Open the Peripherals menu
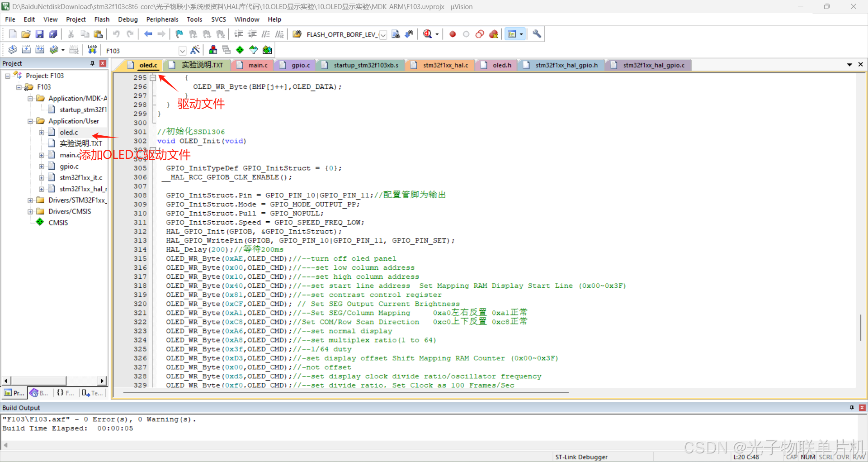Screen dimensions: 868x462 (x=162, y=19)
